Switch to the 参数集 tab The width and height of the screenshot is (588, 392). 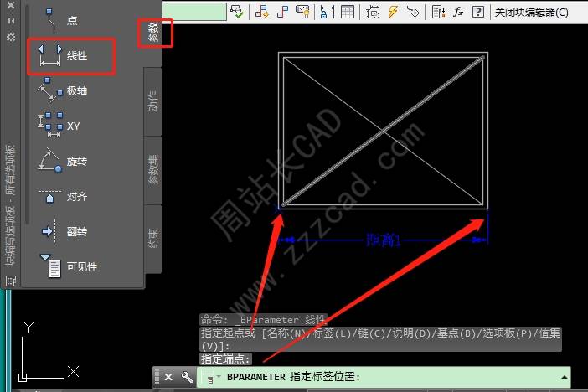(x=152, y=169)
